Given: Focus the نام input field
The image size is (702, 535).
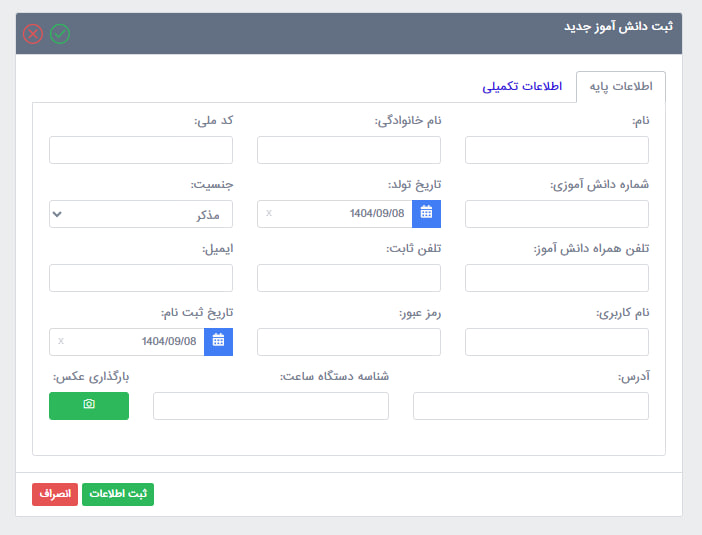Looking at the screenshot, I should (x=557, y=150).
